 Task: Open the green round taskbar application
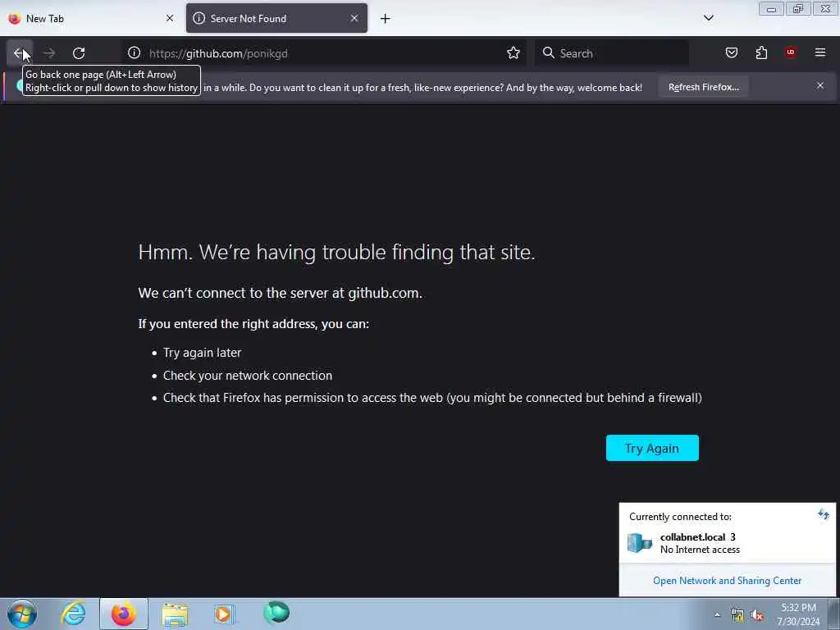point(276,613)
